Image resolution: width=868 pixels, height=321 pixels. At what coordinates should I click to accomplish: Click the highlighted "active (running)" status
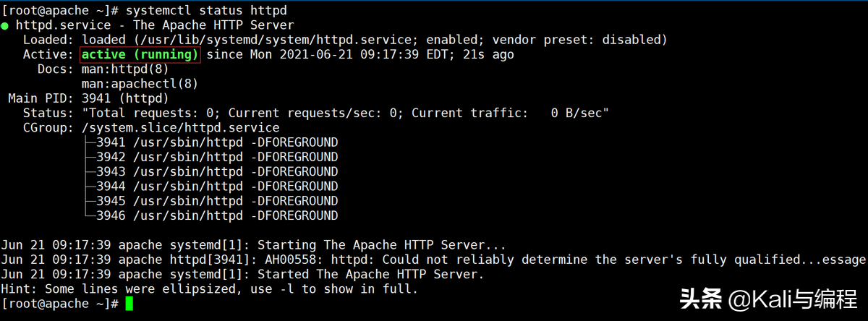[x=140, y=55]
